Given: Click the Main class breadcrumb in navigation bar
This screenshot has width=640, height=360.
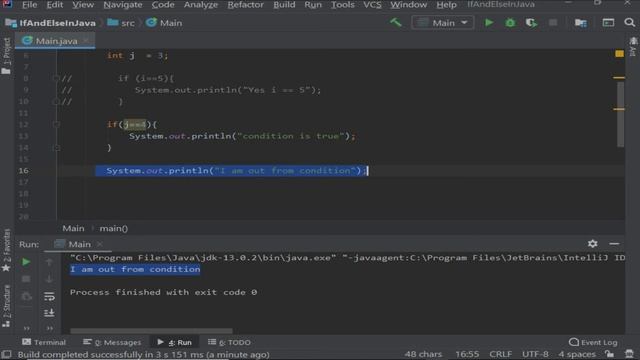Looking at the screenshot, I should coord(164,23).
